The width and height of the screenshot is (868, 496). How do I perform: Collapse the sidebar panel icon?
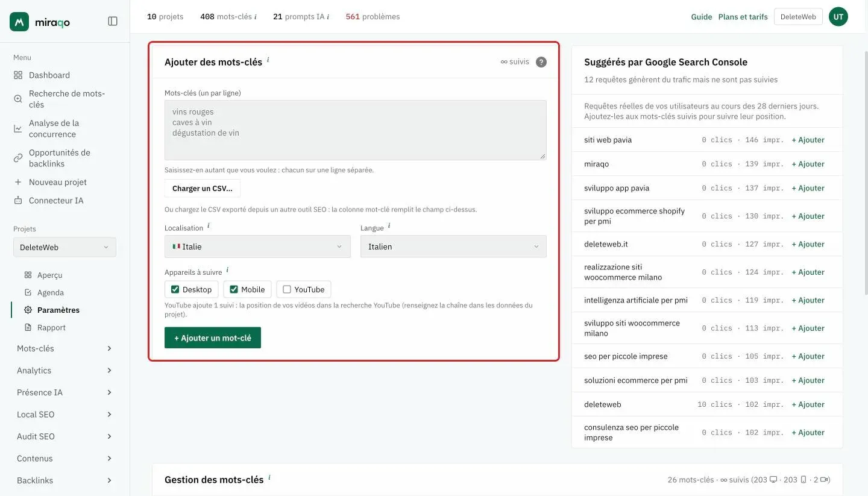click(113, 21)
